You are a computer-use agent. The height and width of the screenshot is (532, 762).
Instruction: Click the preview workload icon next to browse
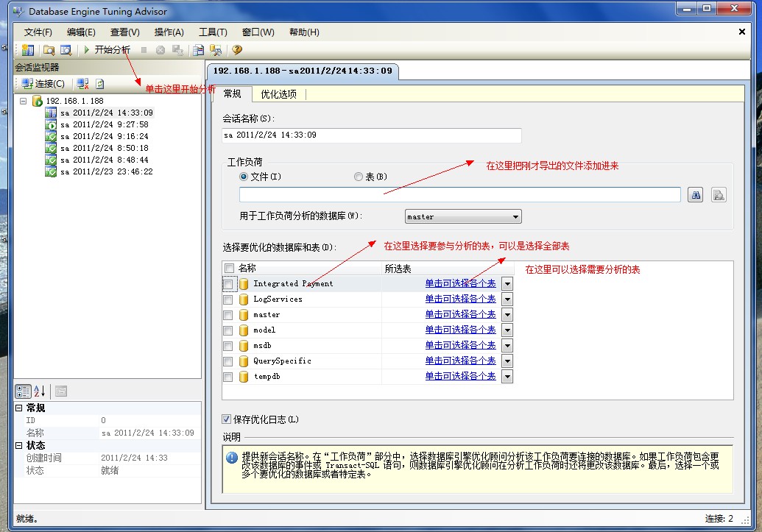point(719,195)
